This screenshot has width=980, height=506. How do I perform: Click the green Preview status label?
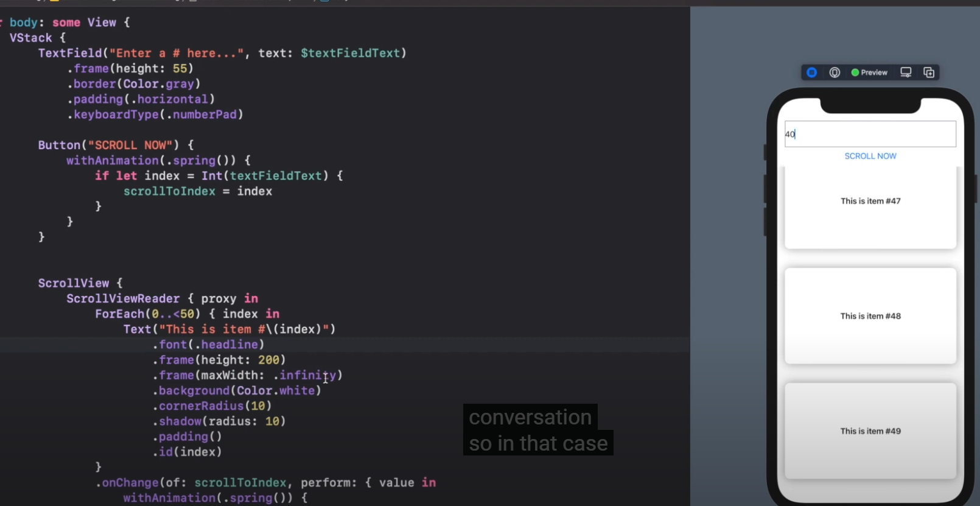point(869,72)
